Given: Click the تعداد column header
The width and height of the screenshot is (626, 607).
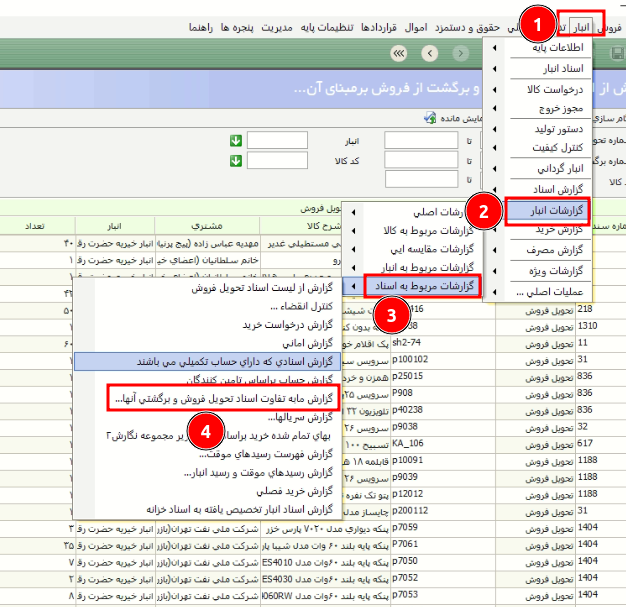Looking at the screenshot, I should click(x=34, y=226).
